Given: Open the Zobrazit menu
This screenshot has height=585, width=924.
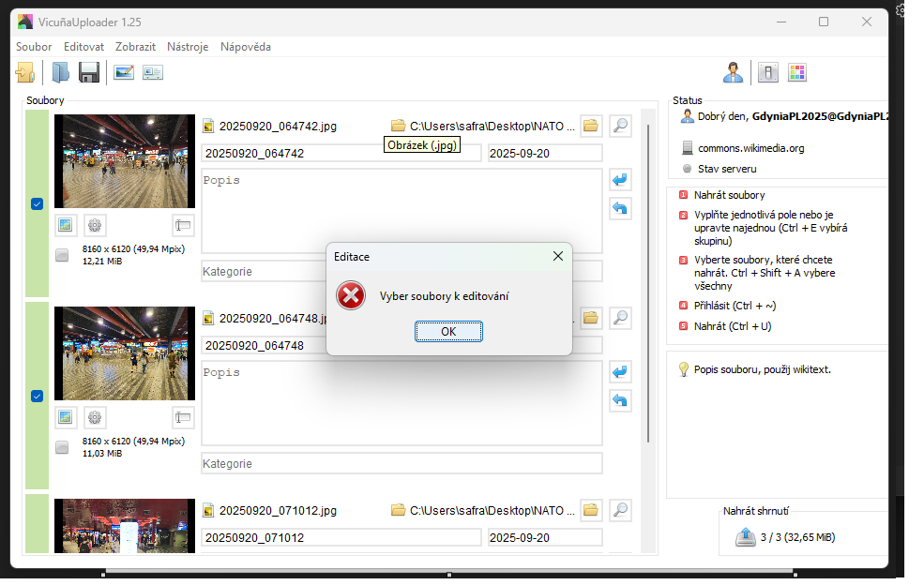Looking at the screenshot, I should [135, 47].
